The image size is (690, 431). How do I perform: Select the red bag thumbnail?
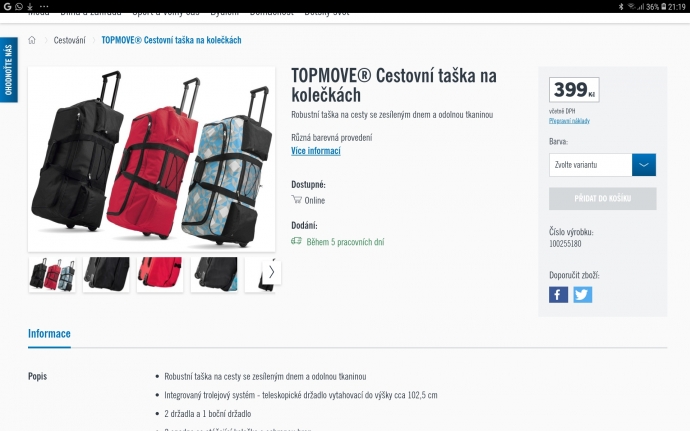(160, 274)
